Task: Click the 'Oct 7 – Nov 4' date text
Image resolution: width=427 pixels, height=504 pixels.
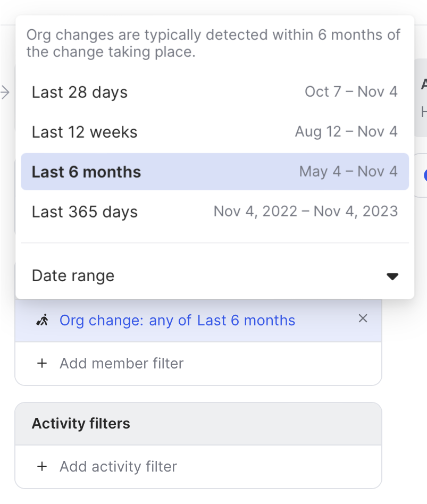Action: 351,92
